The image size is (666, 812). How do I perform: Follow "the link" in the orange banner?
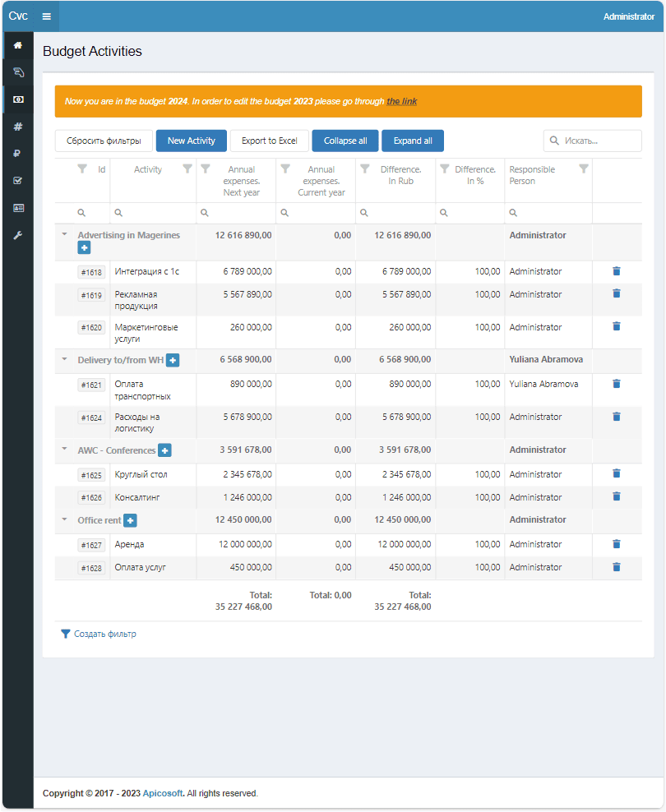[401, 101]
